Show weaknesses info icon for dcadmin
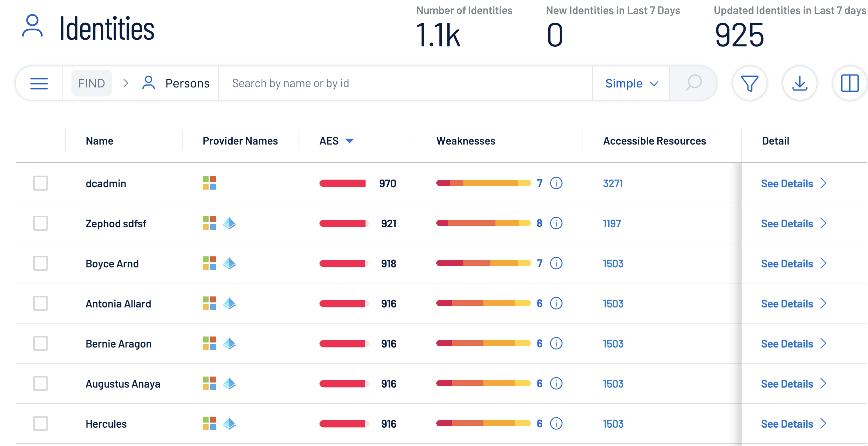868x446 pixels. coord(556,183)
